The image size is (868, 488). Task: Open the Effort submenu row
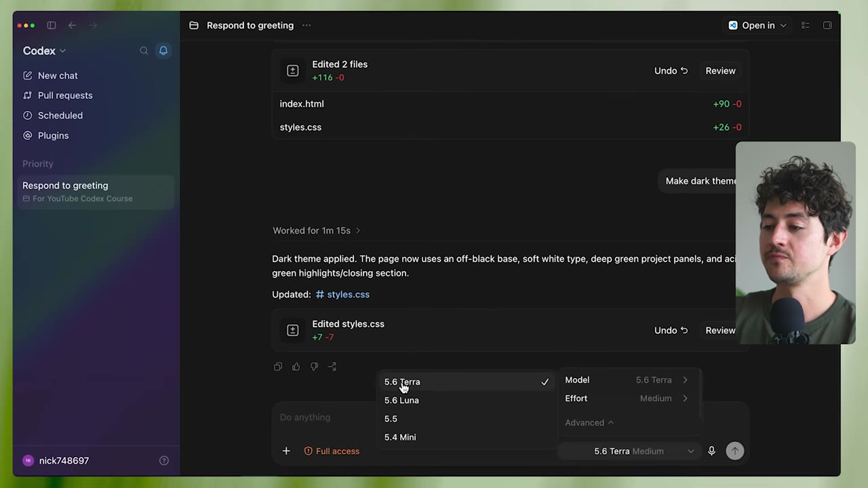(627, 399)
